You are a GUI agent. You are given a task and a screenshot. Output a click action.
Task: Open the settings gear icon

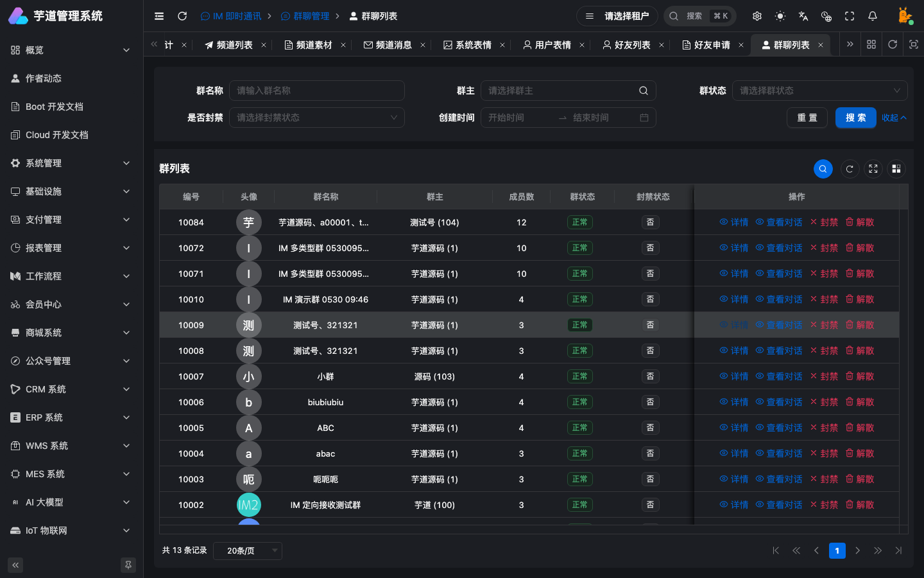tap(757, 16)
